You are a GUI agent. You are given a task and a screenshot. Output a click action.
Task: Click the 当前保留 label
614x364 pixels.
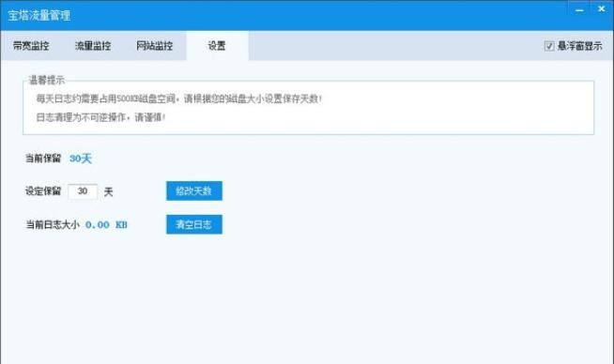(x=43, y=159)
